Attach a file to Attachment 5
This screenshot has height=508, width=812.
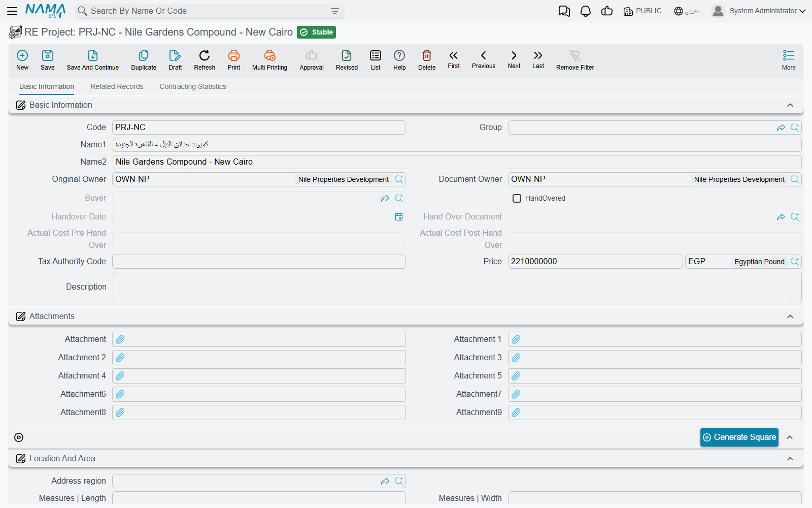click(516, 376)
